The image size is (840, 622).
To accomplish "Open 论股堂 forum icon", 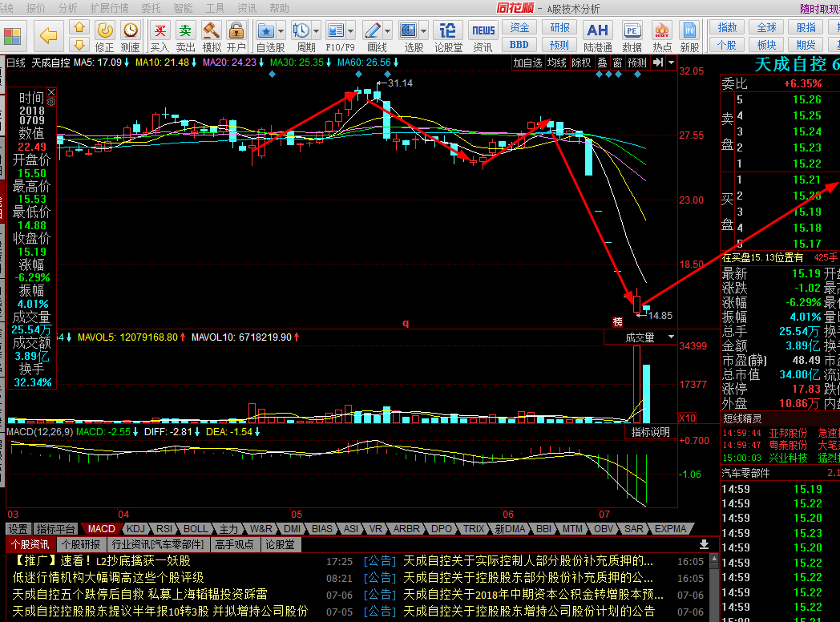I will click(x=448, y=36).
